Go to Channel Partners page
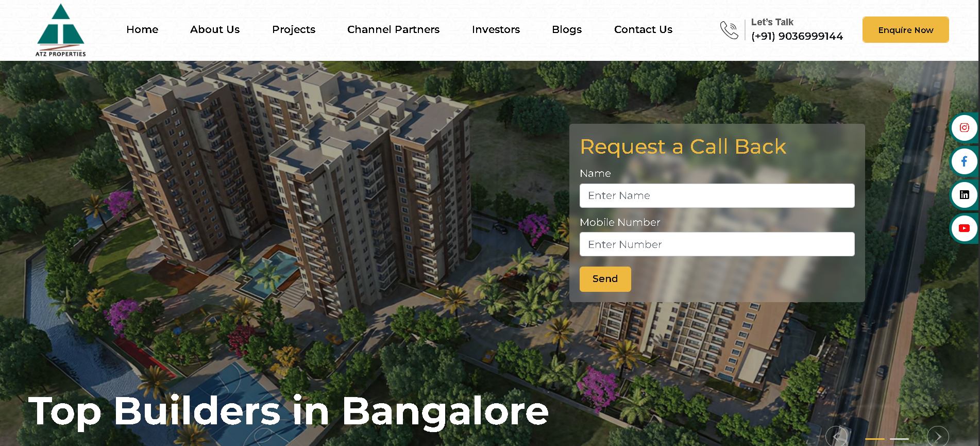 [393, 29]
